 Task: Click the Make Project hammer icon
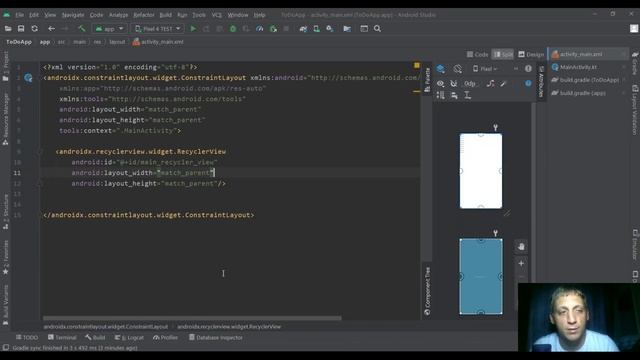pyautogui.click(x=82, y=29)
